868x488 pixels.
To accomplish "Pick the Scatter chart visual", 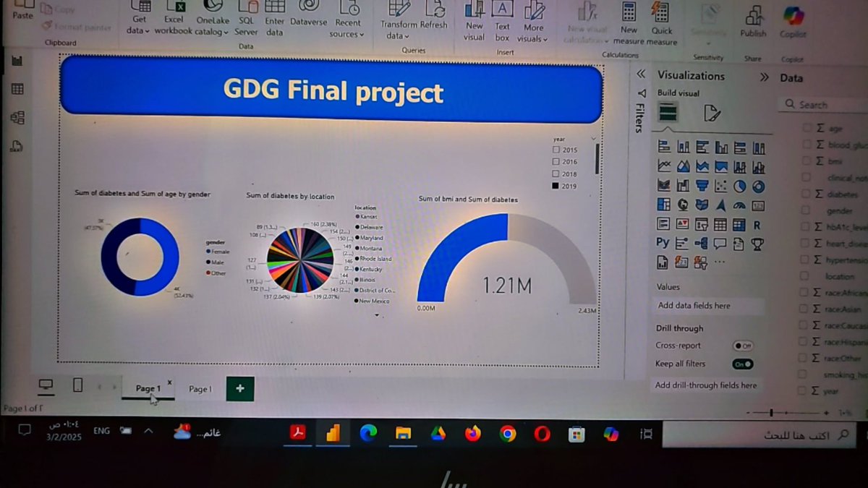I will pyautogui.click(x=721, y=186).
